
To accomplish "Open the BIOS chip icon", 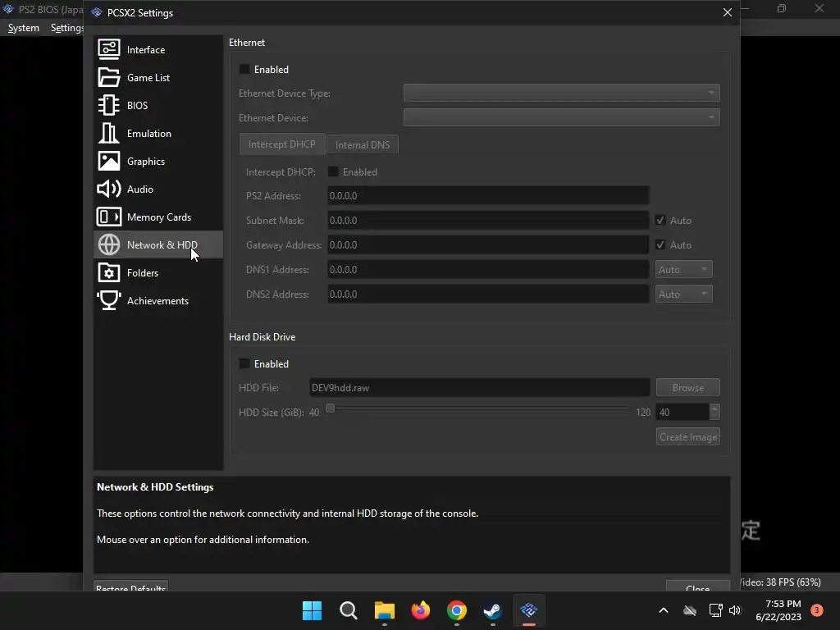I will pos(109,105).
